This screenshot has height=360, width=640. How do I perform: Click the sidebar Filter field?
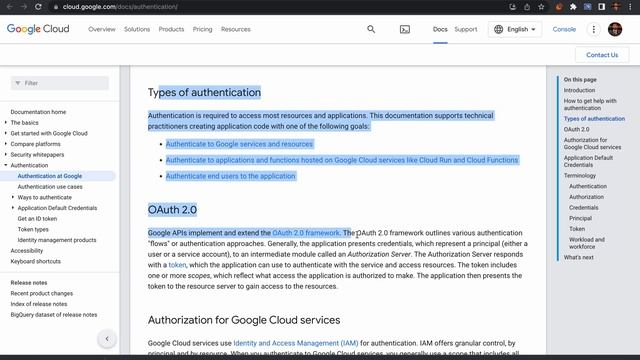tap(60, 83)
